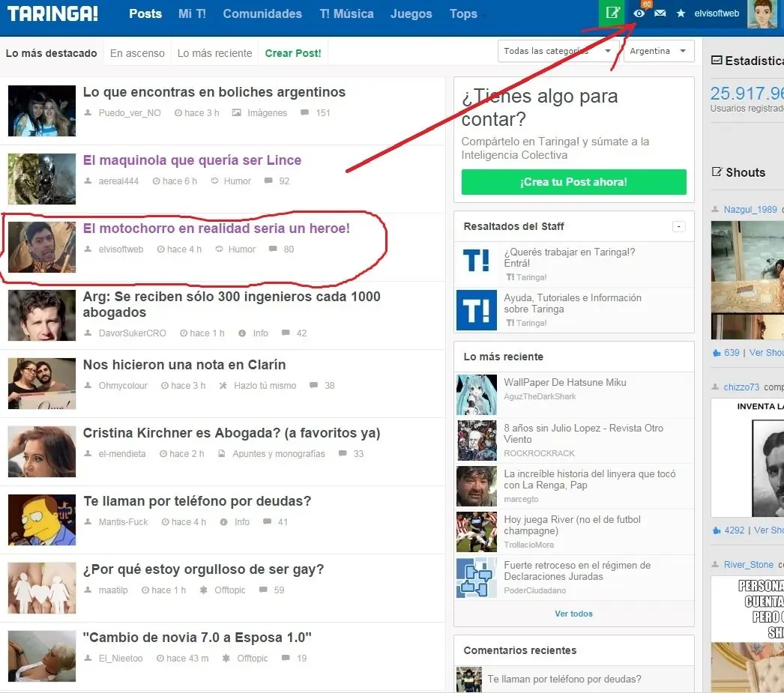Switch to Lo más reciente tab
Image resolution: width=784 pixels, height=693 pixels.
coord(214,53)
